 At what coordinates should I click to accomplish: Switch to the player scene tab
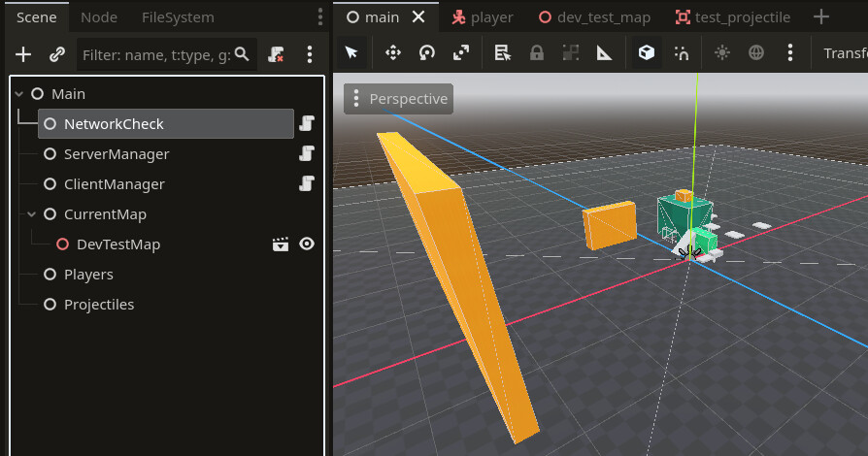point(483,17)
